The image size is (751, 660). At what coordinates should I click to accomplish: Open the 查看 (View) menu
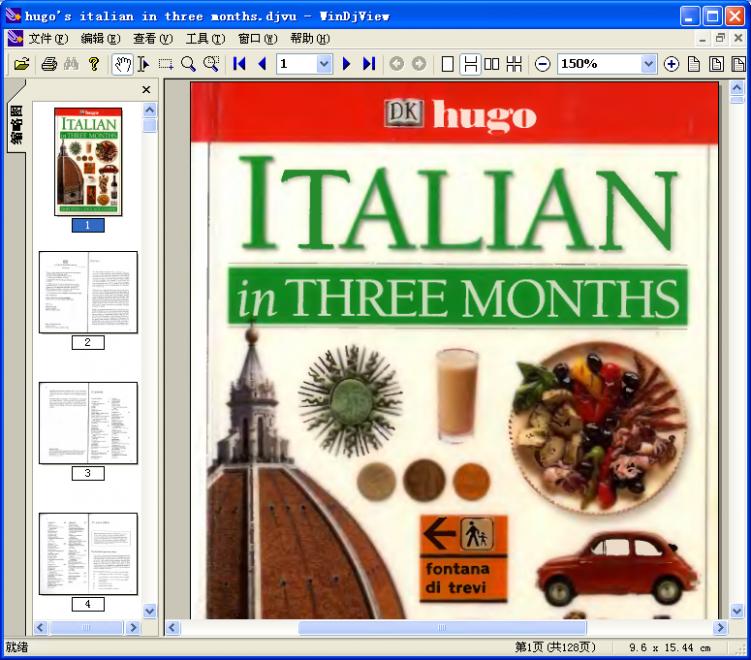152,38
